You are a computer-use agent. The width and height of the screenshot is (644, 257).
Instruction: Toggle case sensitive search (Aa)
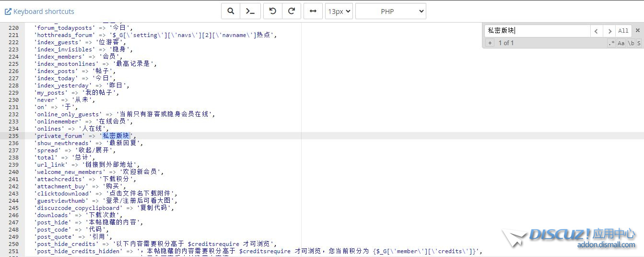621,43
